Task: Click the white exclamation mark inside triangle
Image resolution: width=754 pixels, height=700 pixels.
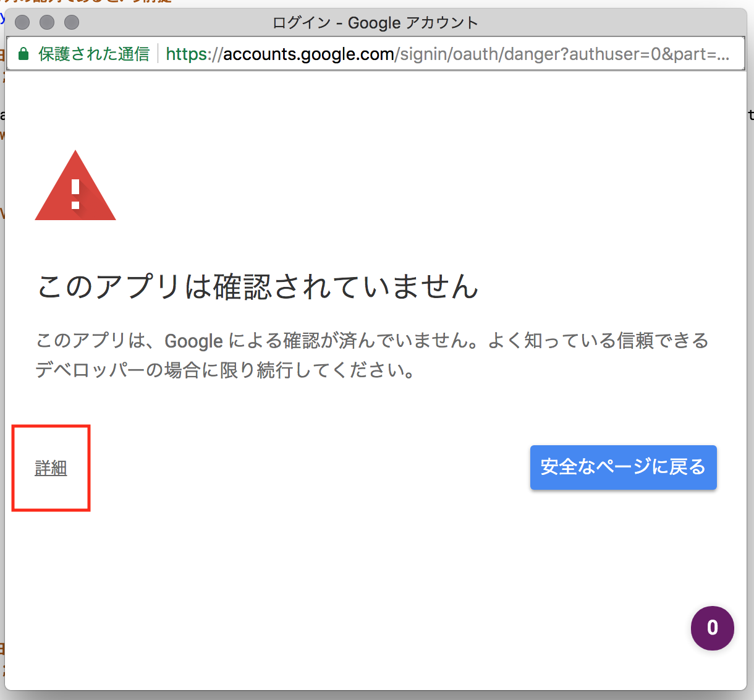Action: (75, 194)
